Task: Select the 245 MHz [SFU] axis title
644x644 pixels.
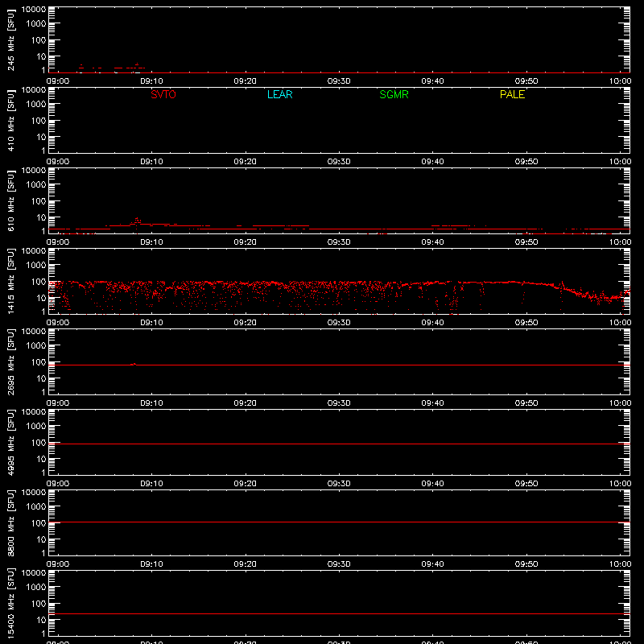Action: (x=11, y=39)
